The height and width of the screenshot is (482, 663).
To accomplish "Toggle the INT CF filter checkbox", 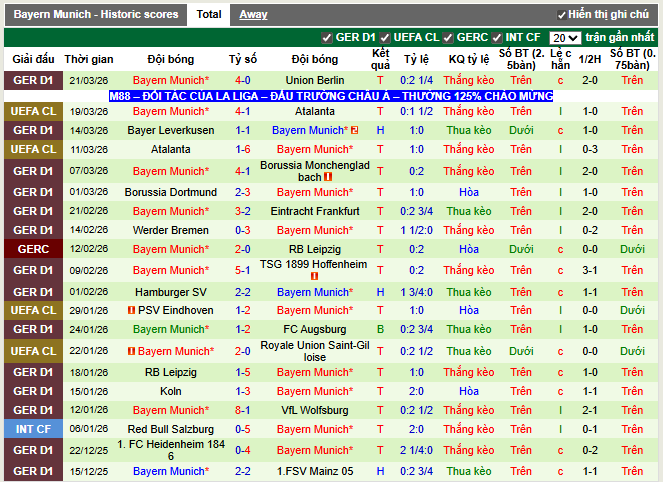I will pos(497,38).
